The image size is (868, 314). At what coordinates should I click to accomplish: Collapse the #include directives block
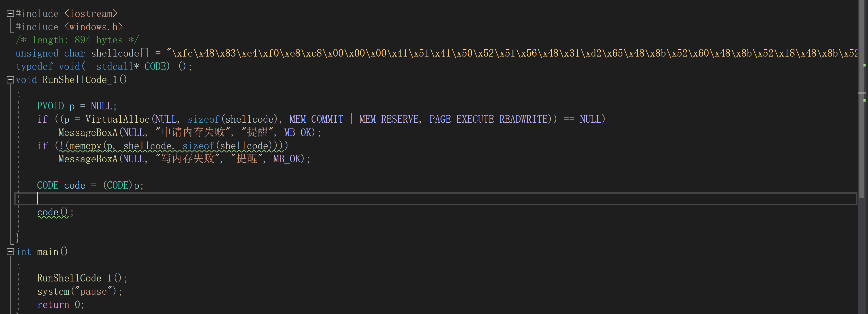[10, 13]
